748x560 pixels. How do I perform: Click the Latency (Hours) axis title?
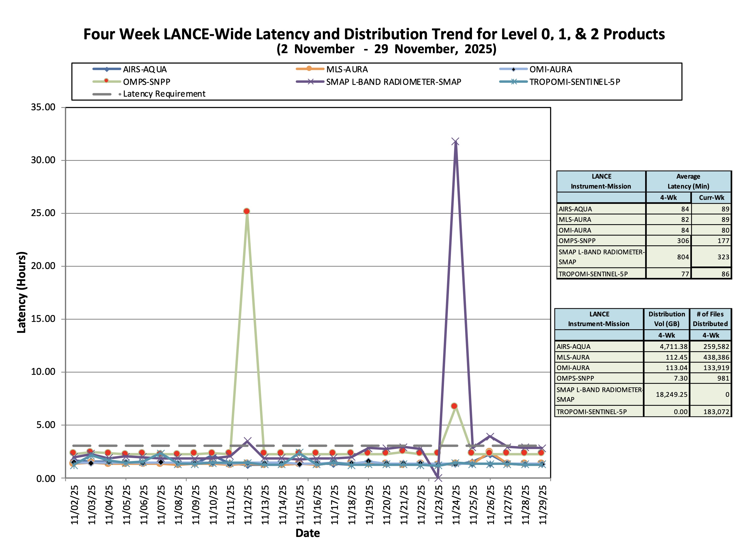(x=22, y=292)
